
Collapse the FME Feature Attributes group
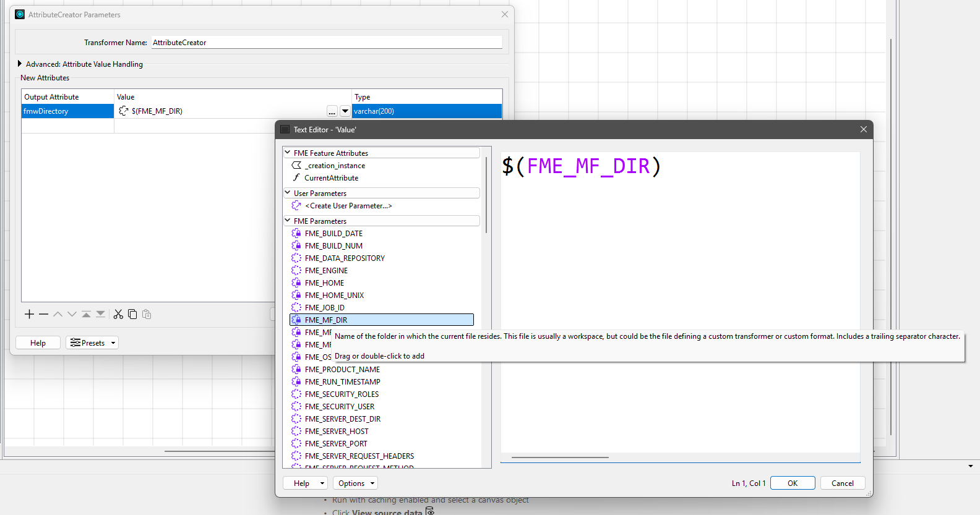tap(288, 153)
